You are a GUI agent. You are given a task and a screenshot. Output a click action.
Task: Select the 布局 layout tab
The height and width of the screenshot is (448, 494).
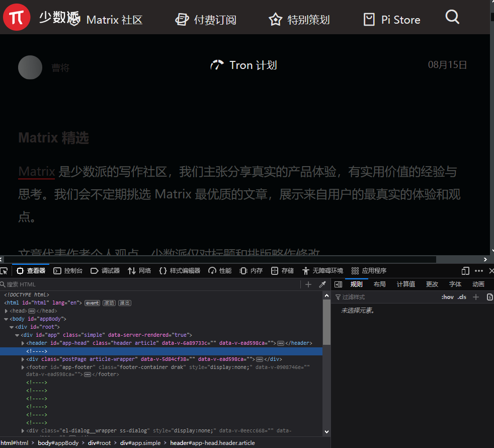coord(380,284)
